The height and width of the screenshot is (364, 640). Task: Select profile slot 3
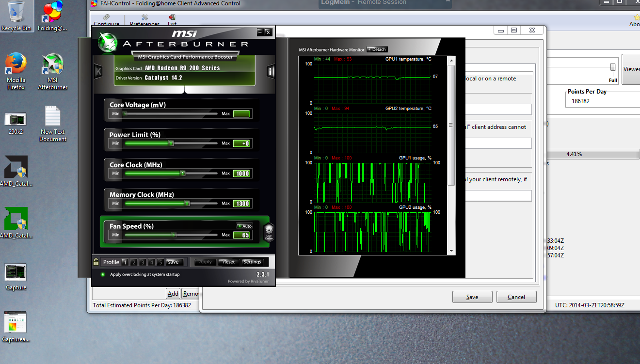click(x=143, y=262)
